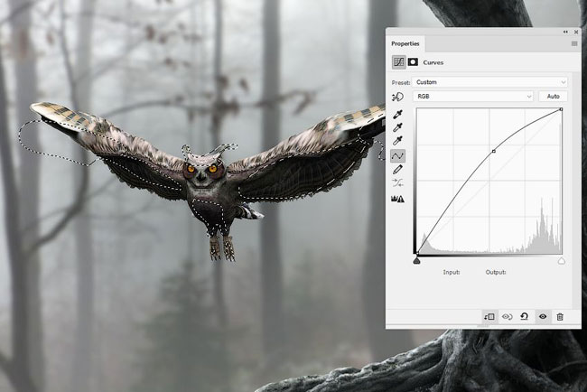Click the Auto button
This screenshot has height=392, width=587.
[553, 97]
